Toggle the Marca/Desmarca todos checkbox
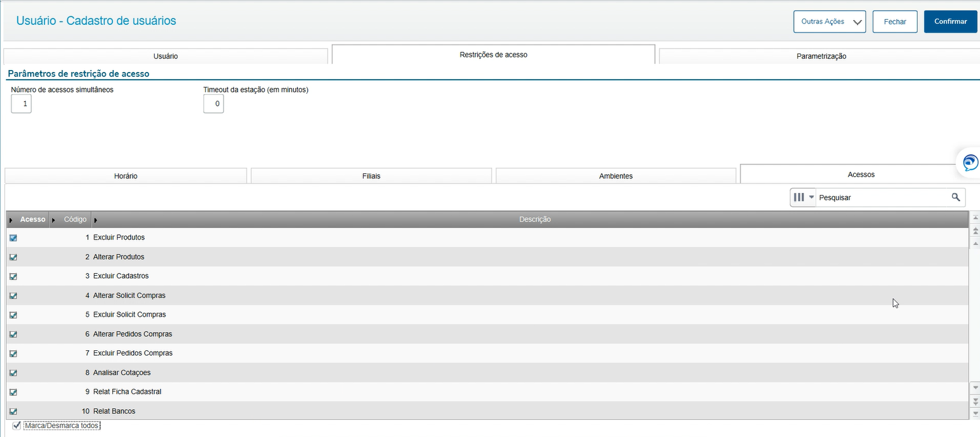The width and height of the screenshot is (980, 437). click(x=17, y=426)
